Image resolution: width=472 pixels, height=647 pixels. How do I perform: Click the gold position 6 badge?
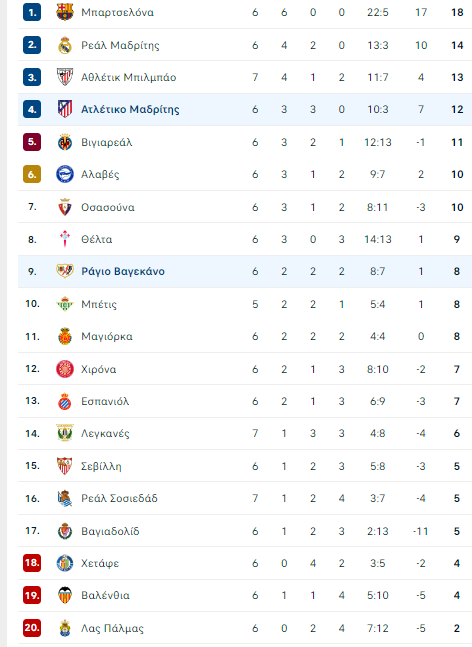click(32, 174)
